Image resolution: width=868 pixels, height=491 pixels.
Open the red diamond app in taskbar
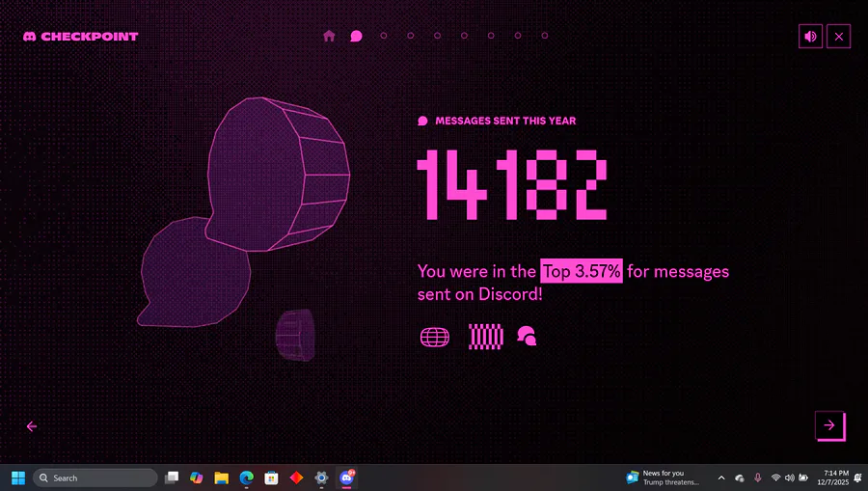coord(297,477)
